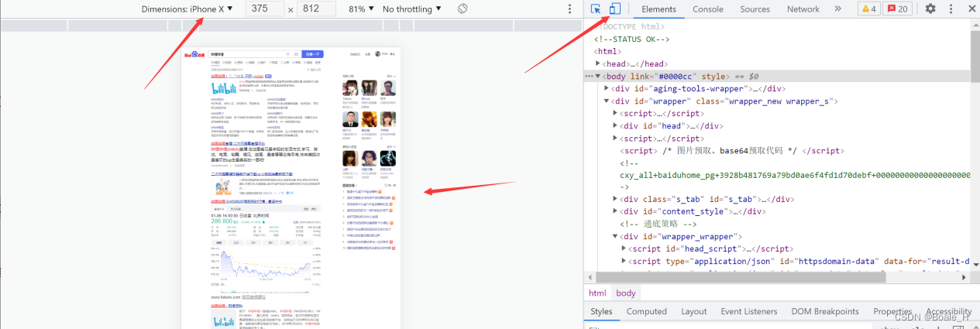
Task: Open the 81% zoom dropdown
Action: [360, 9]
